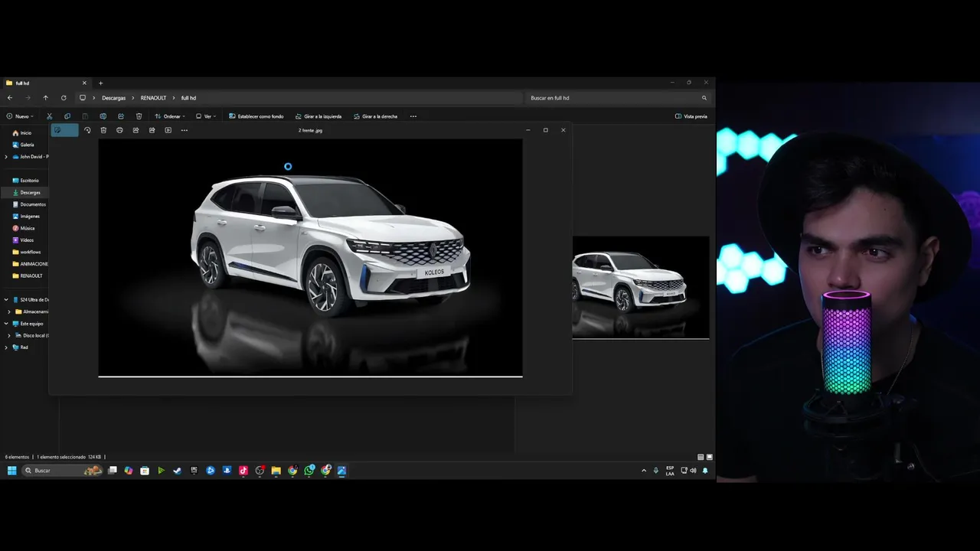Open Steam from the taskbar
The width and height of the screenshot is (980, 551).
(178, 471)
